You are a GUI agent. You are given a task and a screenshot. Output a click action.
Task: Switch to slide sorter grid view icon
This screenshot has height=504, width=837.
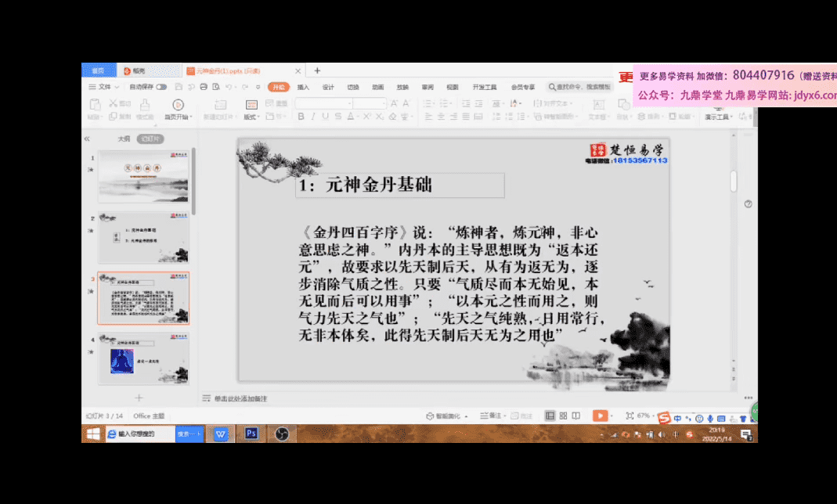tap(562, 416)
